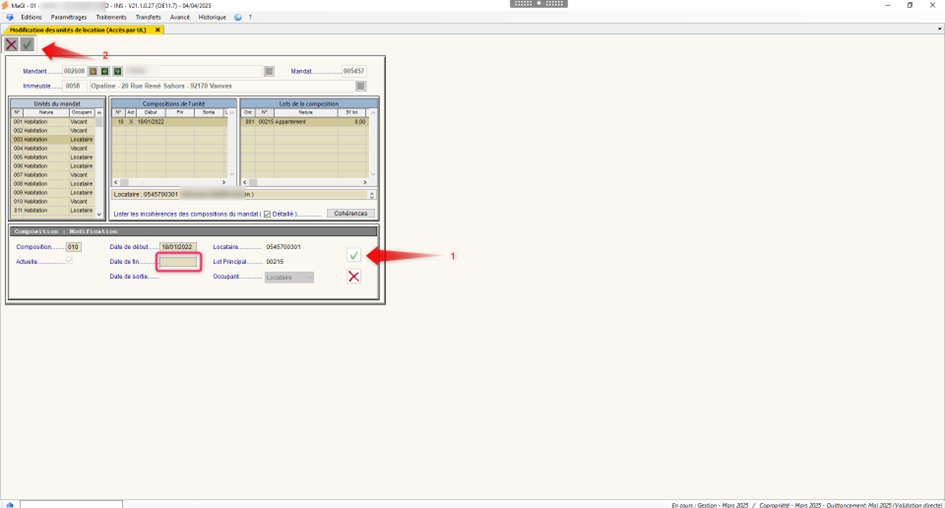Open the Paramétrages menu
Image resolution: width=945 pixels, height=508 pixels.
[69, 17]
